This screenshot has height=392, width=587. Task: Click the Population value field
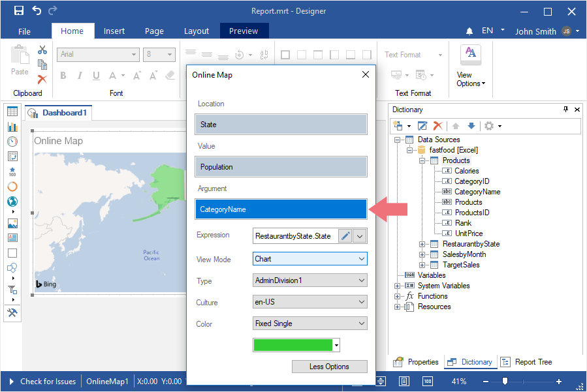click(281, 167)
